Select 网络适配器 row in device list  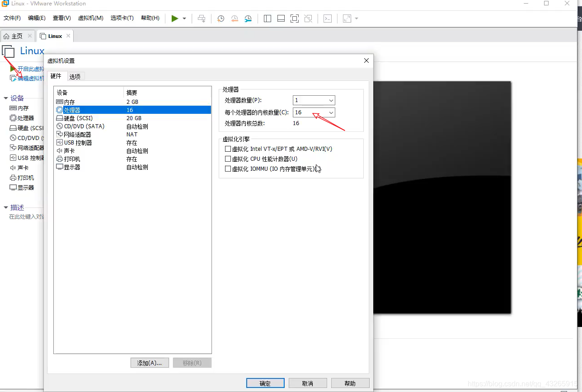[x=132, y=134]
